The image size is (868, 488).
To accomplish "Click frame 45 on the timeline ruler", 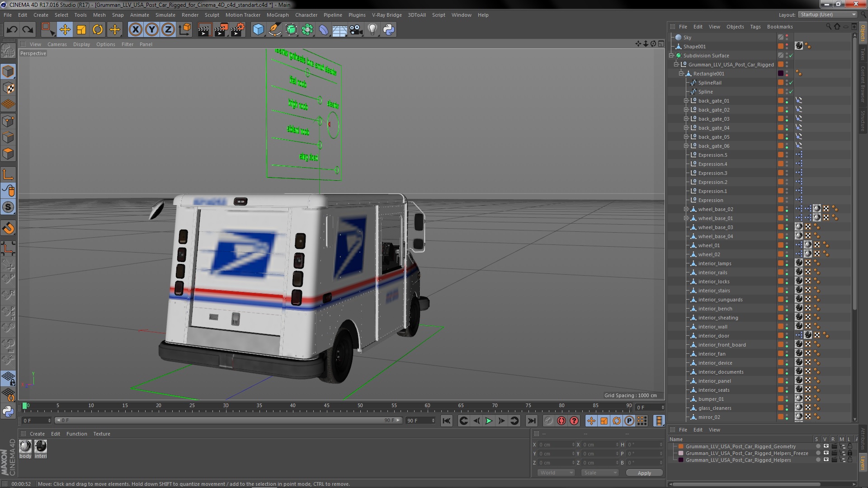I will [326, 406].
